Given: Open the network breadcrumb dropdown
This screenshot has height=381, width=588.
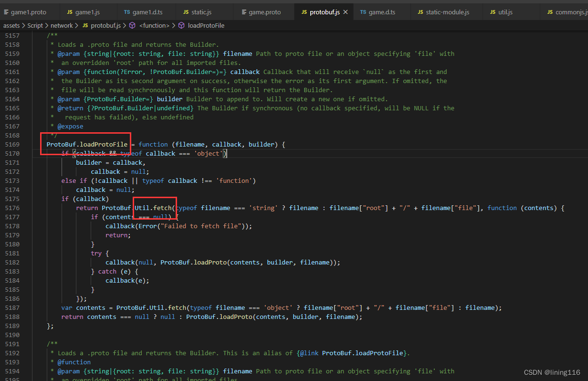Looking at the screenshot, I should pos(62,25).
